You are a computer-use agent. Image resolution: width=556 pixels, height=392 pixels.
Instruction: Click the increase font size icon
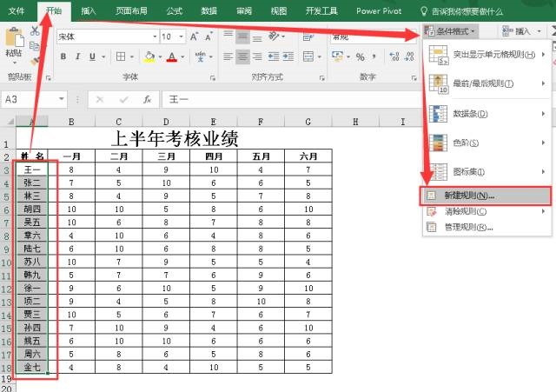coord(195,37)
